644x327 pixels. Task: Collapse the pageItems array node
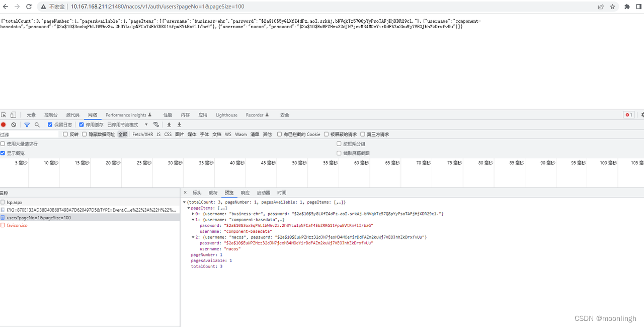189,208
